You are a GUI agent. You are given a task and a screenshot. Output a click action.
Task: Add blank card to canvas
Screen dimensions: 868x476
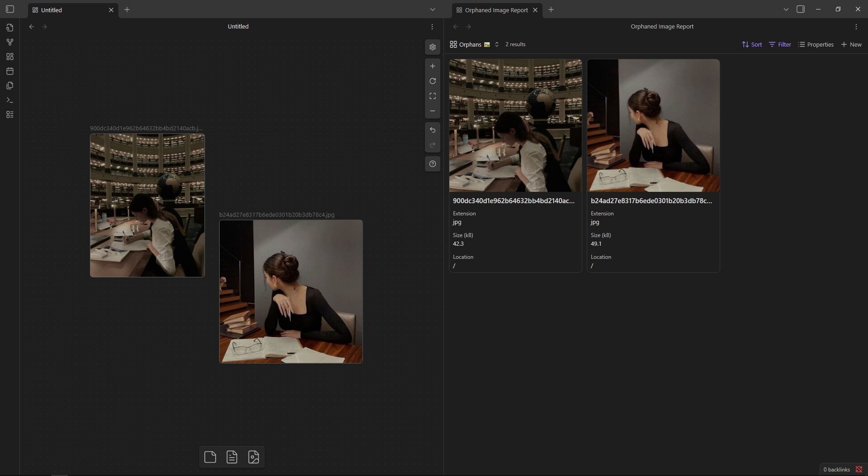coord(210,457)
